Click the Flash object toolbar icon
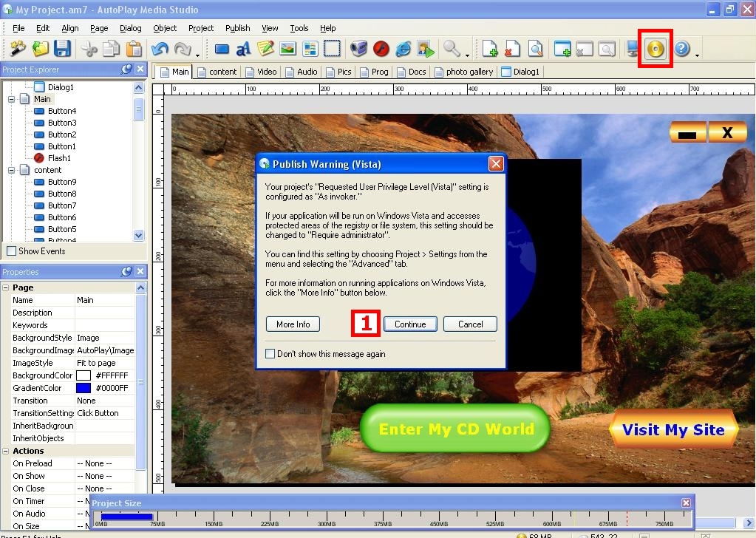Viewport: 756px width, 538px height. [x=381, y=50]
